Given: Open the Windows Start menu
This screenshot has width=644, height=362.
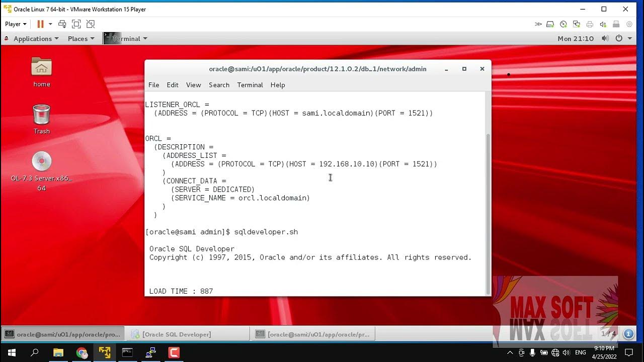Looking at the screenshot, I should click(x=12, y=352).
